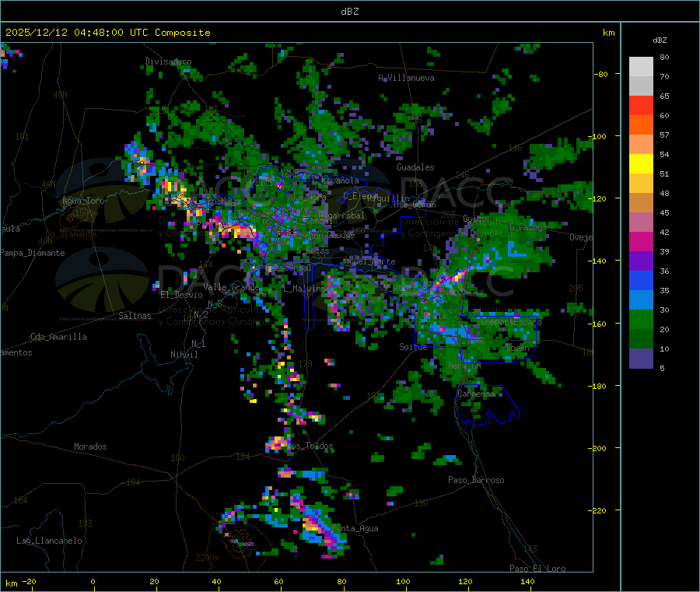Image resolution: width=700 pixels, height=592 pixels.
Task: Click the 'Pampa_Diamante' map label
Action: pos(33,253)
